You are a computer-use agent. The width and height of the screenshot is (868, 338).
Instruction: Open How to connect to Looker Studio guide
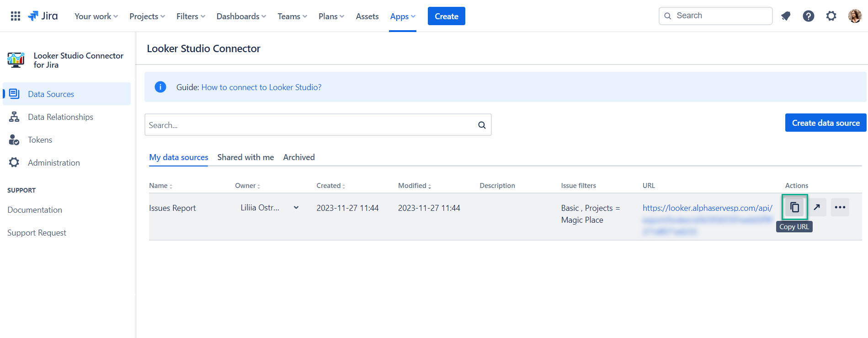pyautogui.click(x=261, y=87)
